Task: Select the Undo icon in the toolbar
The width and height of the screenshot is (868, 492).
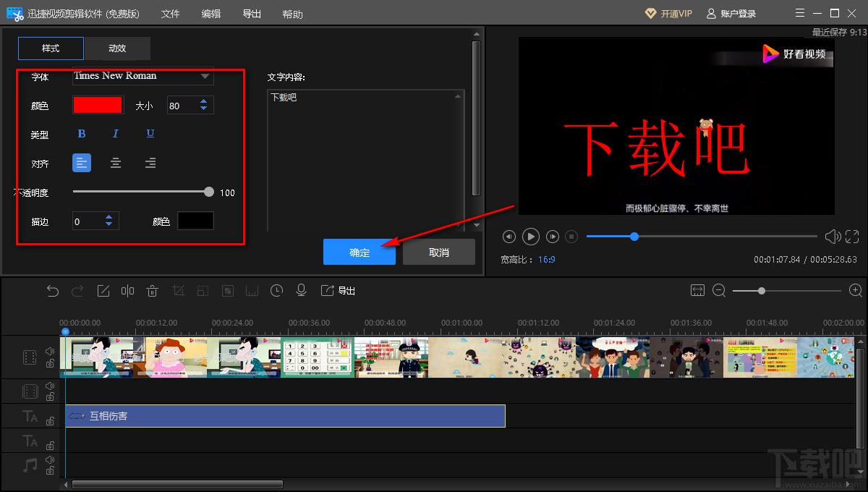Action: (52, 290)
